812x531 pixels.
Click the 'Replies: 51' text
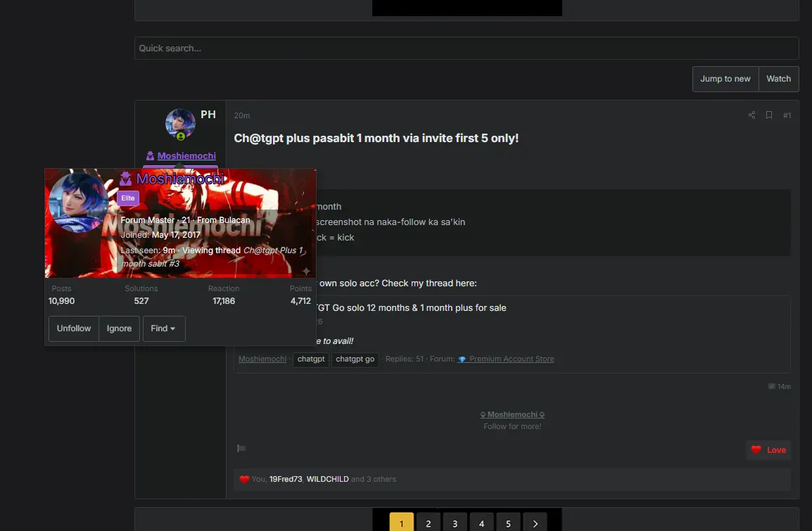click(x=405, y=359)
